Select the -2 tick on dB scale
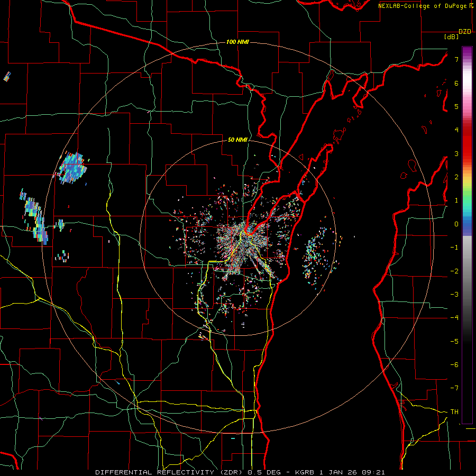The width and height of the screenshot is (476, 476). tap(454, 271)
